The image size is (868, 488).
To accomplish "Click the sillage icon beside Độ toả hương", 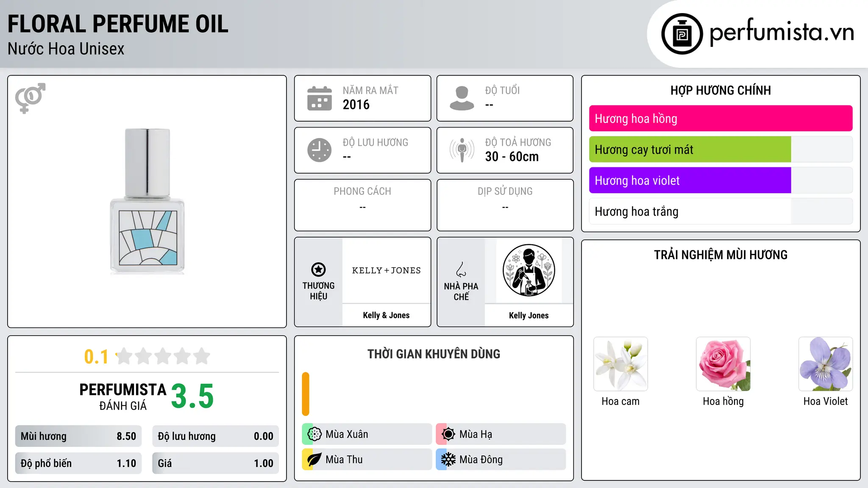I will point(462,150).
